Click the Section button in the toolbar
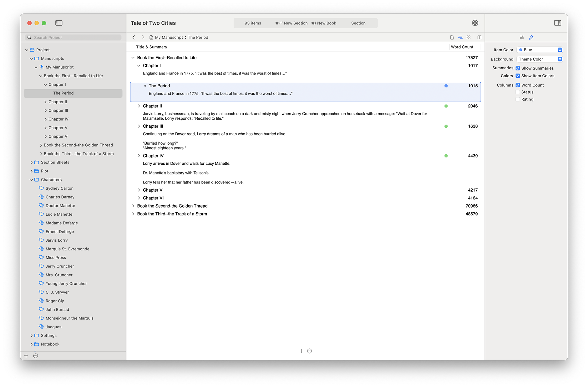Image resolution: width=588 pixels, height=387 pixels. (358, 23)
